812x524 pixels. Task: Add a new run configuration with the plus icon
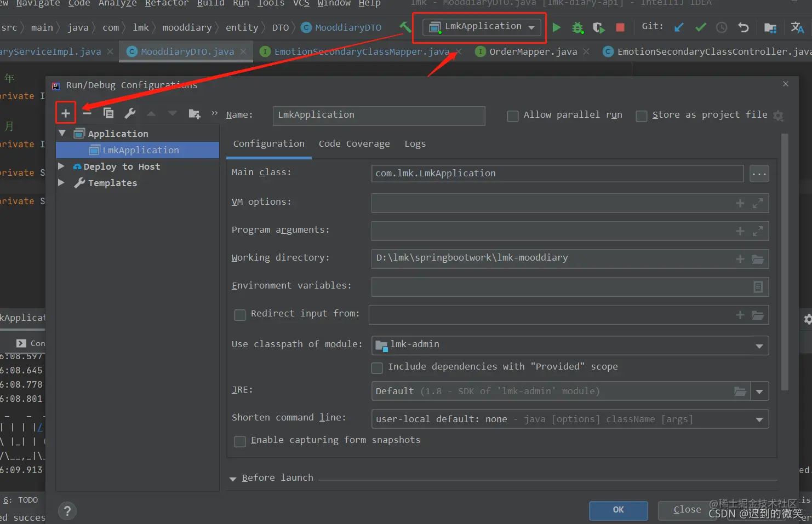66,113
